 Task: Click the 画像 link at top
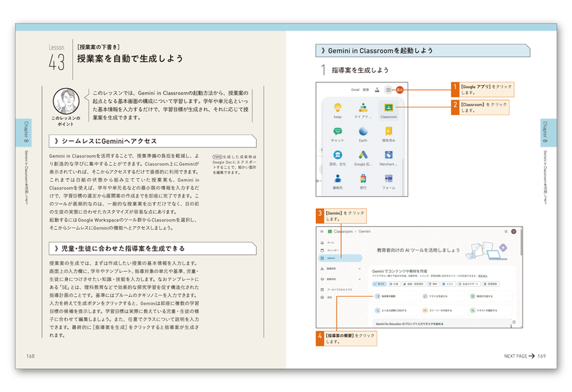(x=365, y=89)
